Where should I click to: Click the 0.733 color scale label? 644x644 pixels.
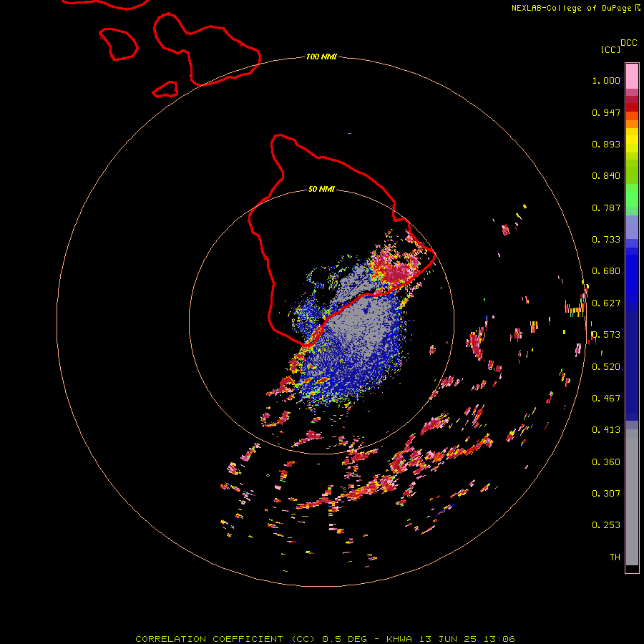606,240
